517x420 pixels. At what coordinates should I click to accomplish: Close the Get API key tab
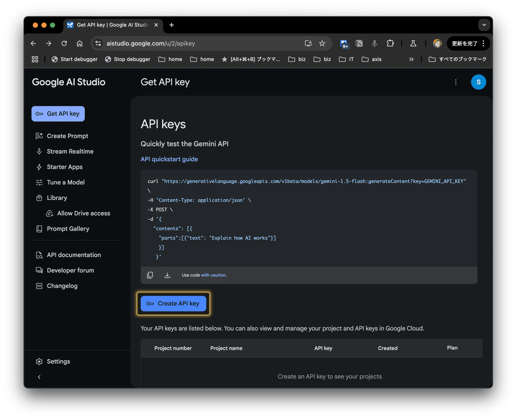pos(156,25)
